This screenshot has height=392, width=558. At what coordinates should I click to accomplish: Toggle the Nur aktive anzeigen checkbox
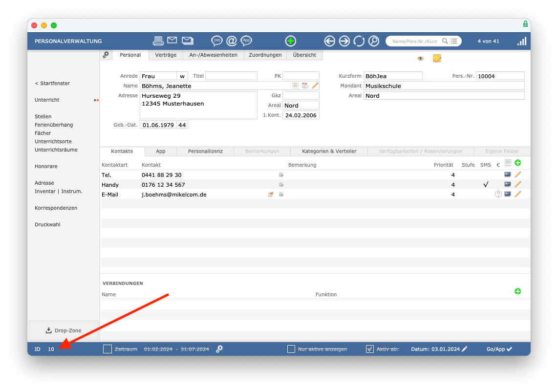291,349
